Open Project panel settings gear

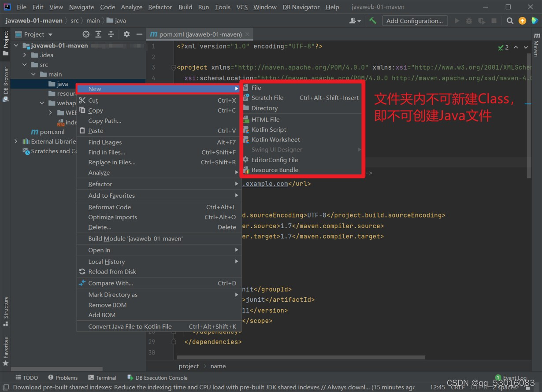click(126, 34)
